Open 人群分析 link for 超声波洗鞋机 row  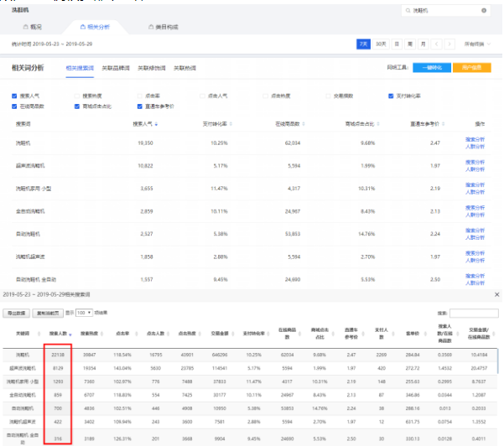coord(475,169)
